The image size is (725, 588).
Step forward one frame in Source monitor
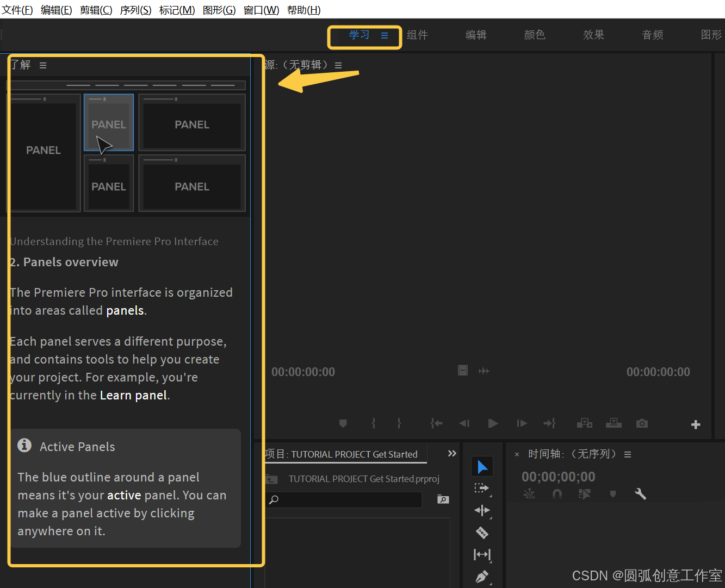point(522,423)
